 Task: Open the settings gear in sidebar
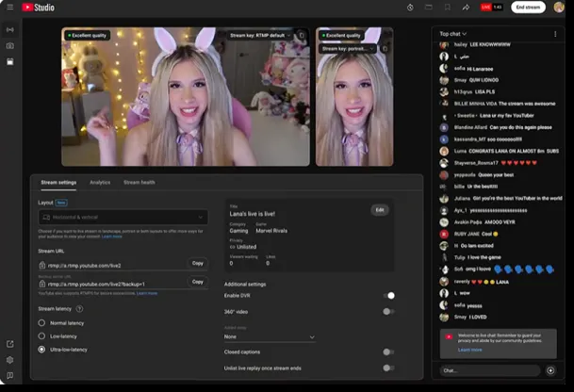point(9,360)
